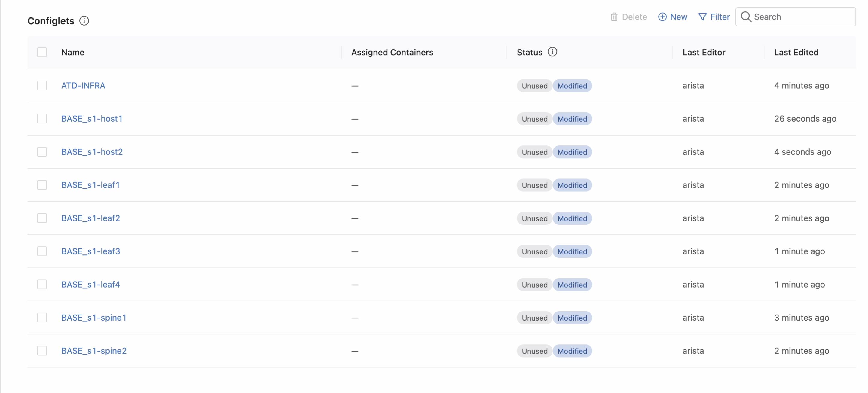Toggle the select-all checkbox in header

[42, 52]
